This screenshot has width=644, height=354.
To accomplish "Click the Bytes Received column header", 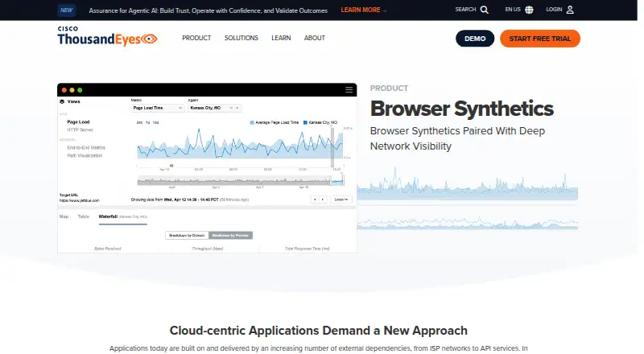I will (108, 249).
